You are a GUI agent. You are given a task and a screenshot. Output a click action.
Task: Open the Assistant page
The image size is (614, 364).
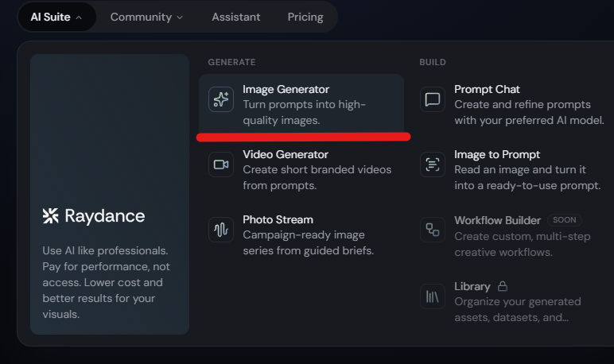236,17
